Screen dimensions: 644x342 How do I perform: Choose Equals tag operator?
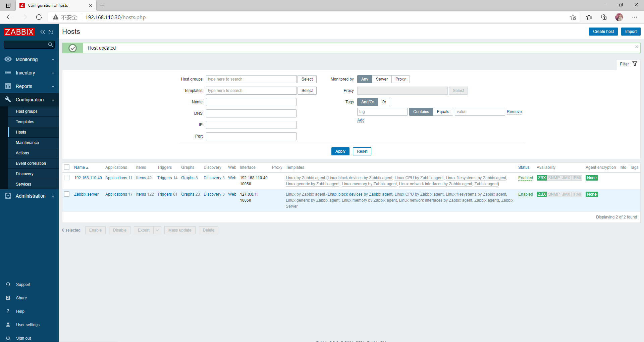tap(443, 112)
